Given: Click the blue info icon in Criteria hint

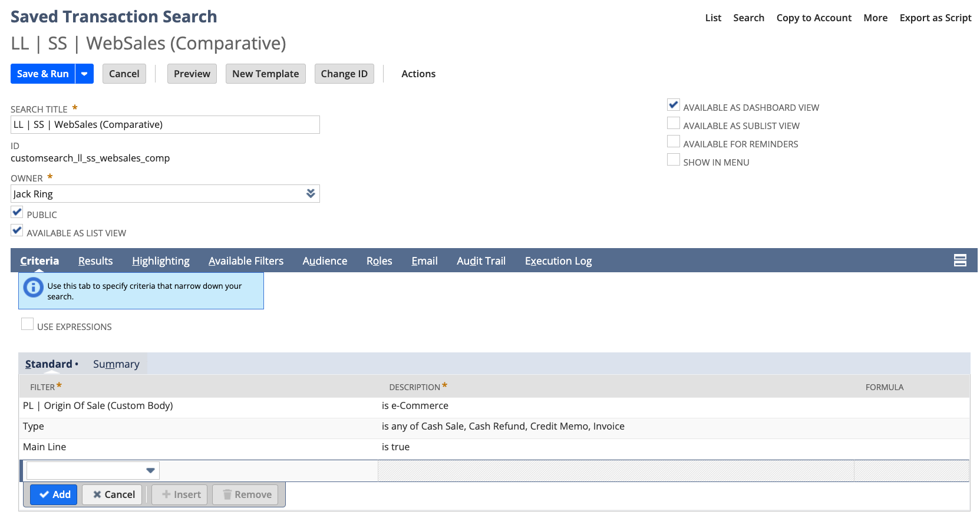Looking at the screenshot, I should 33,288.
